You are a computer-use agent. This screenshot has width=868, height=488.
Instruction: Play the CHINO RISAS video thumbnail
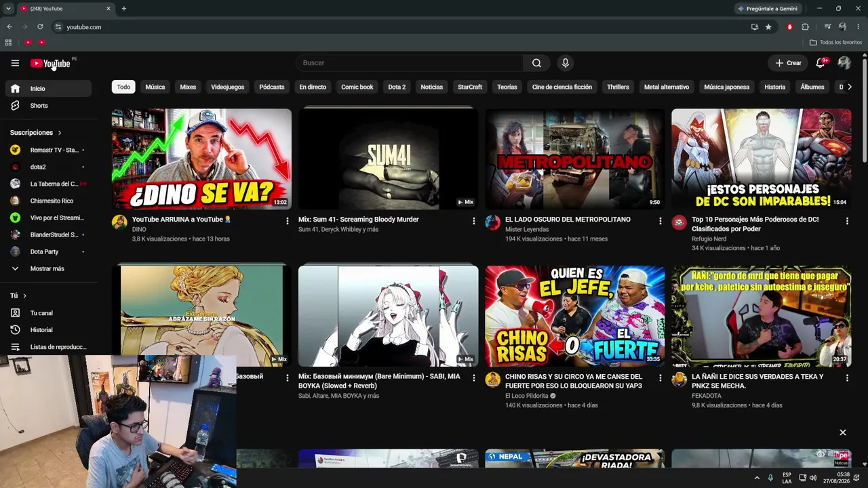pos(575,316)
